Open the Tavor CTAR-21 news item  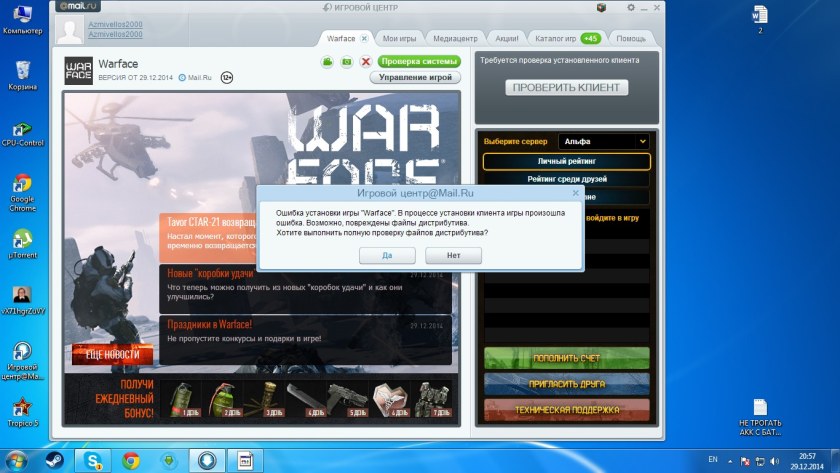pos(209,238)
